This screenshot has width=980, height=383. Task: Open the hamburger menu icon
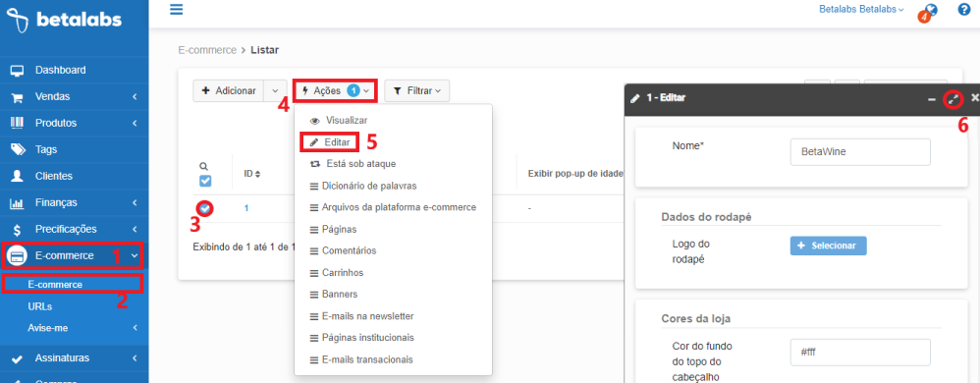pos(177,10)
